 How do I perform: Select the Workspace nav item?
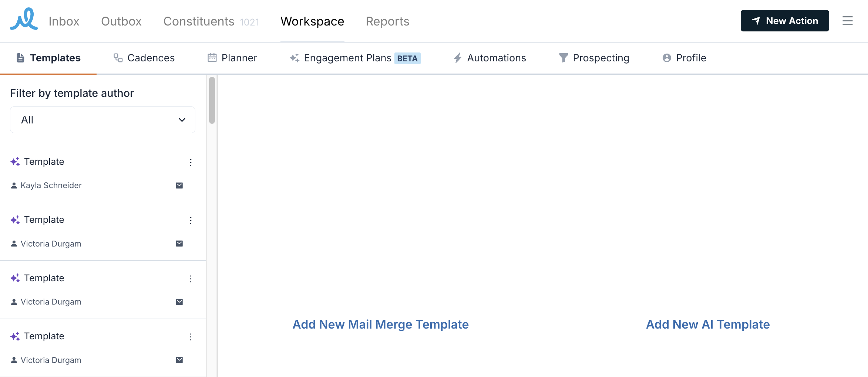click(x=312, y=21)
